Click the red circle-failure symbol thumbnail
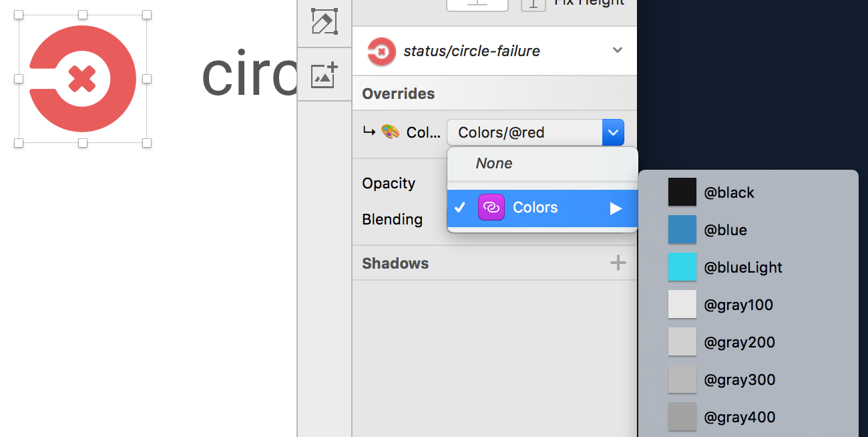Viewport: 868px width, 437px height. click(x=380, y=51)
